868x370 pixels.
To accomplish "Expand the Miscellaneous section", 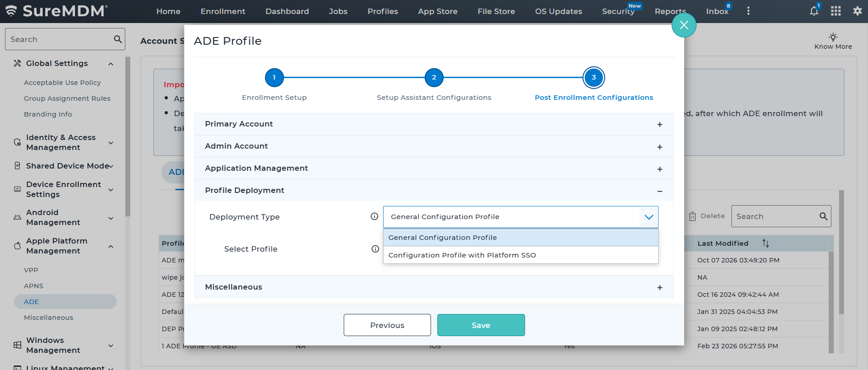I will click(x=434, y=287).
